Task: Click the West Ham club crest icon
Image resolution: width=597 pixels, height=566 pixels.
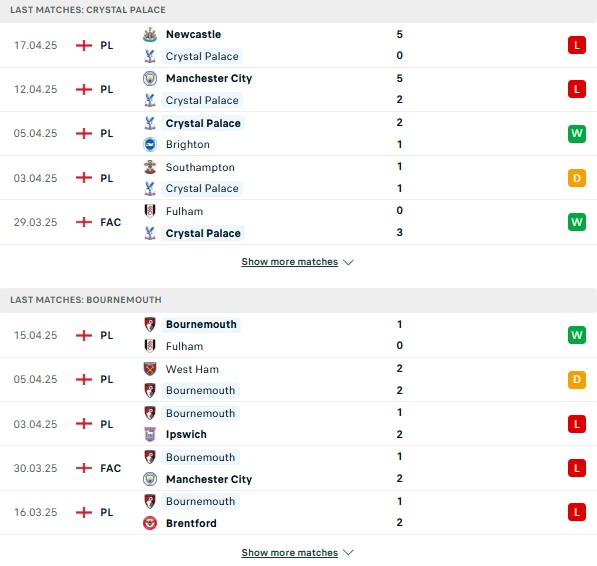Action: [x=150, y=369]
